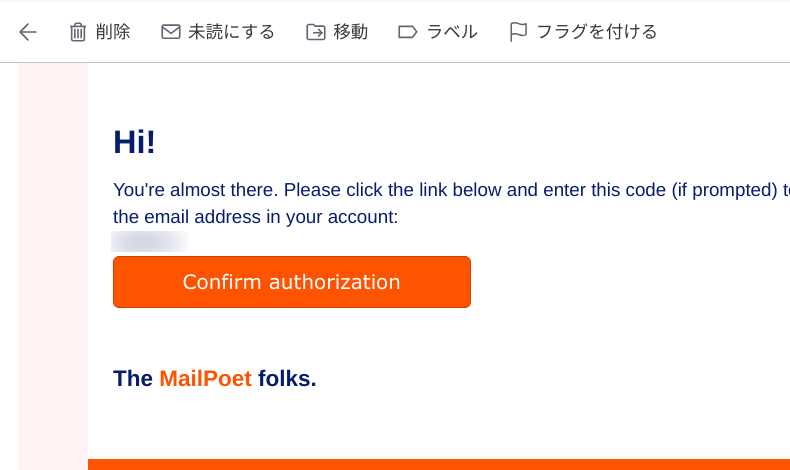Click the word "folks." in the signature
790x470 pixels.
pyautogui.click(x=287, y=378)
